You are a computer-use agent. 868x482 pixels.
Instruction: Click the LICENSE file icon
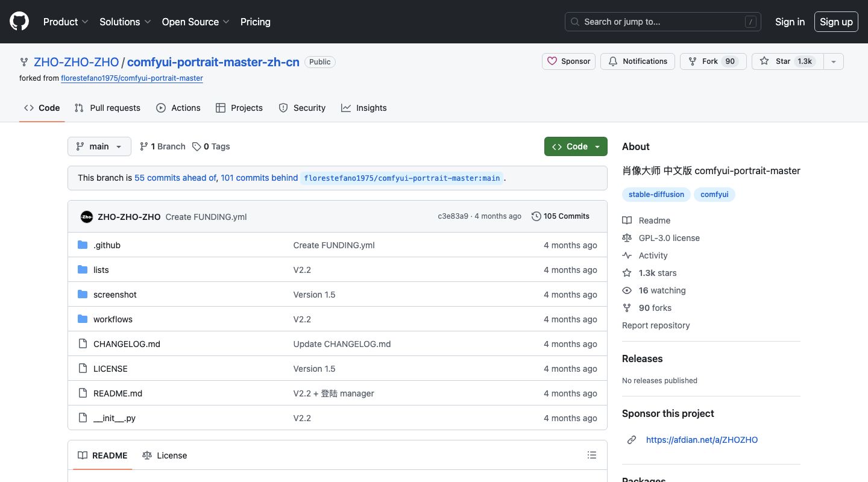[x=83, y=369]
